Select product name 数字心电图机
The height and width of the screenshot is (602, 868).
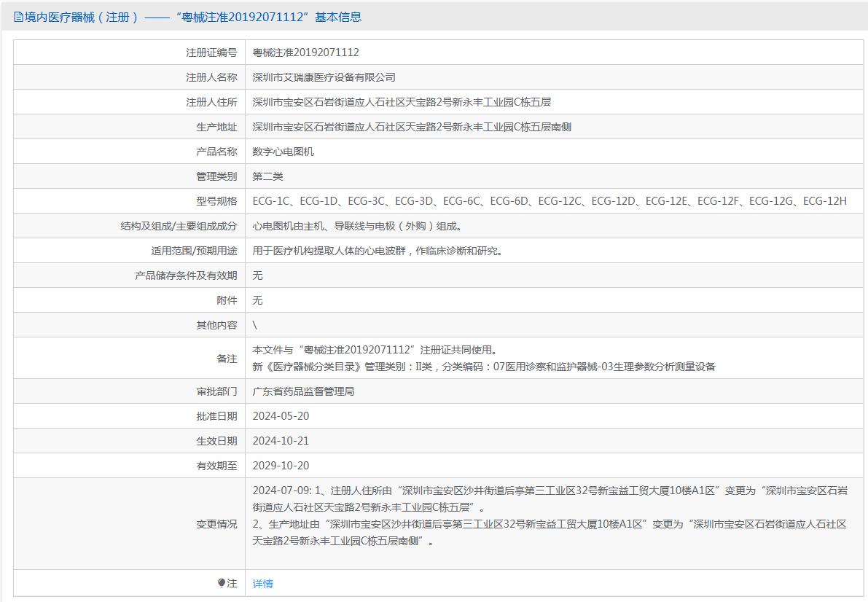tap(283, 152)
